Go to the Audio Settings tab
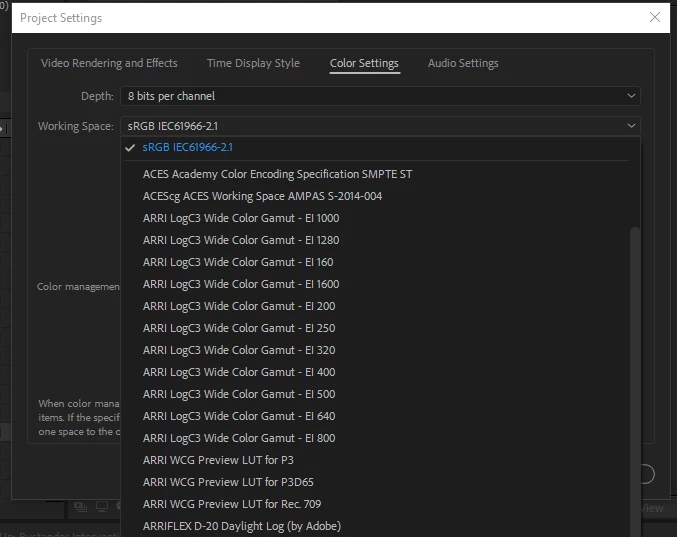 click(x=463, y=63)
